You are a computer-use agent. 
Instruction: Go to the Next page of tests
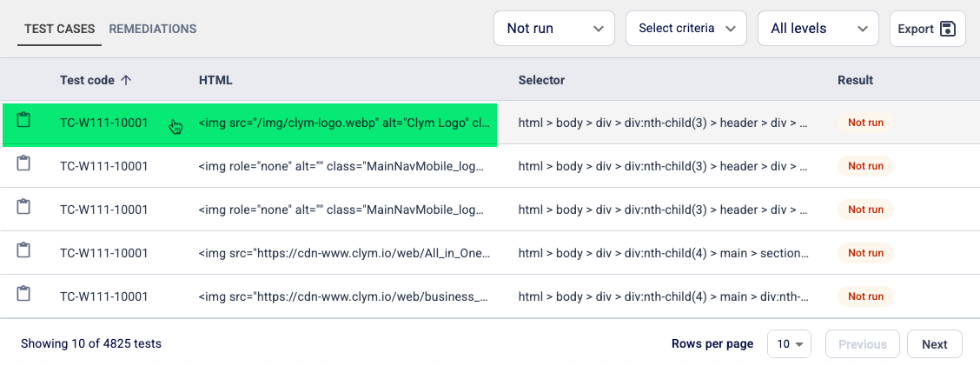coord(934,343)
